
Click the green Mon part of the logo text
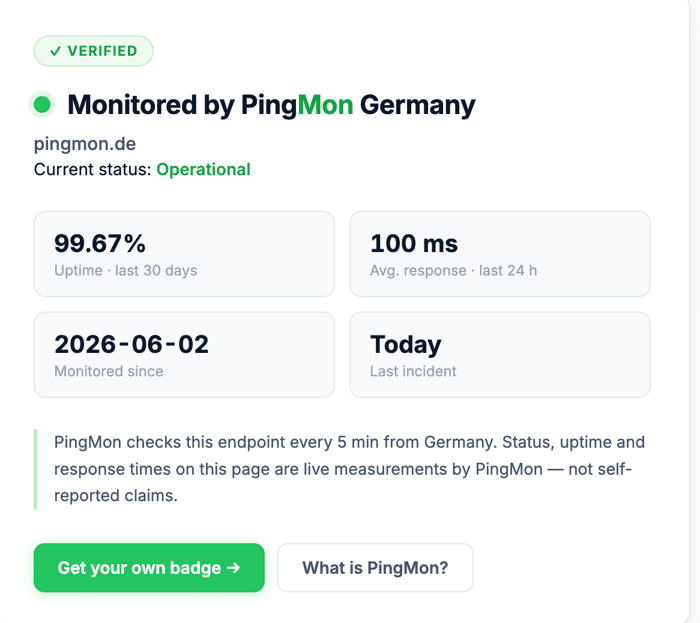[x=325, y=105]
